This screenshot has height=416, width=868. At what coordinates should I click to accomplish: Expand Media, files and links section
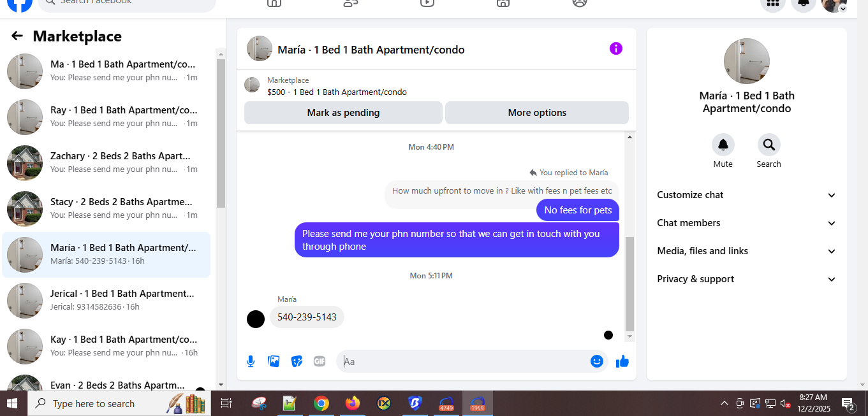[747, 251]
